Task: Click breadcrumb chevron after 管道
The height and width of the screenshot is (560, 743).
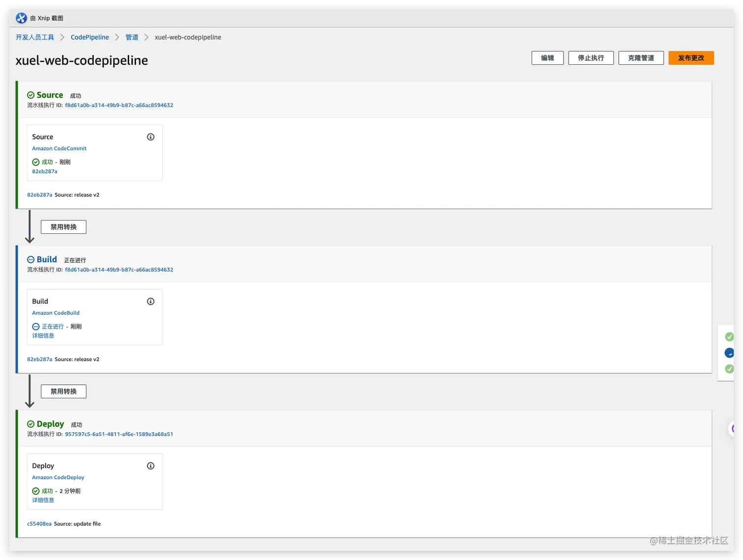Action: coord(146,37)
